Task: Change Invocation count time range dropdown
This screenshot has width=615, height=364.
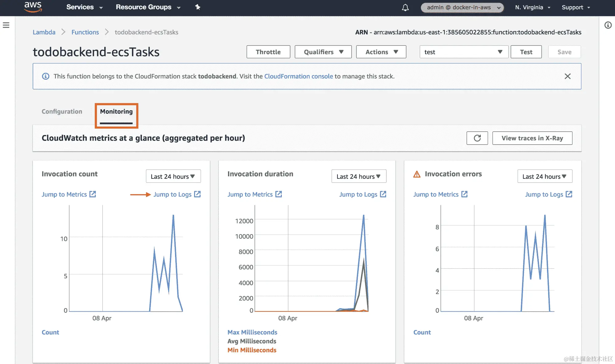Action: tap(173, 176)
